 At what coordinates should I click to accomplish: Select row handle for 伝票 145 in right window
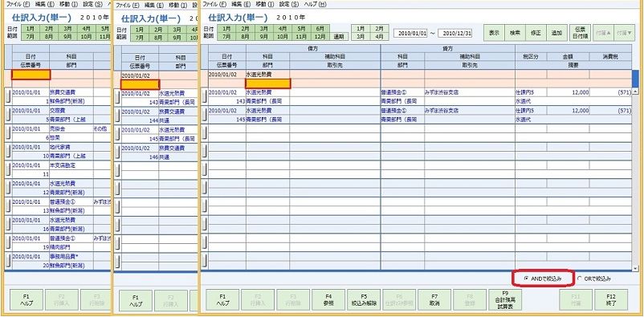(204, 115)
